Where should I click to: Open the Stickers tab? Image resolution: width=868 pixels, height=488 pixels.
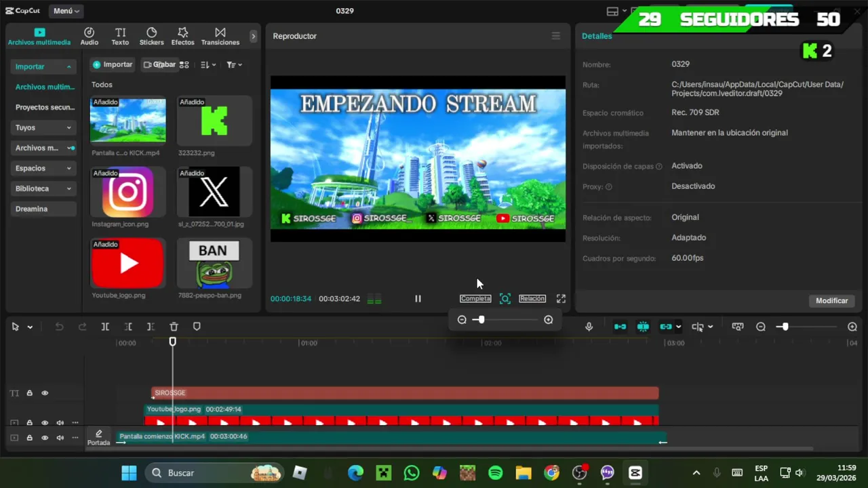point(151,37)
